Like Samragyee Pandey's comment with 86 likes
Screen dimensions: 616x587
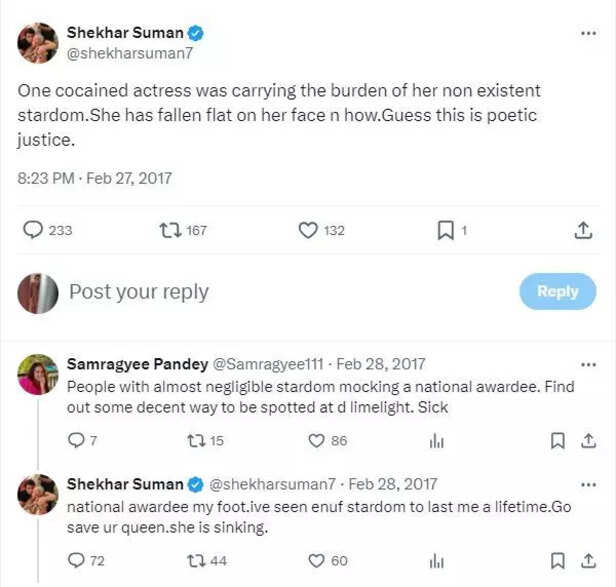click(317, 440)
